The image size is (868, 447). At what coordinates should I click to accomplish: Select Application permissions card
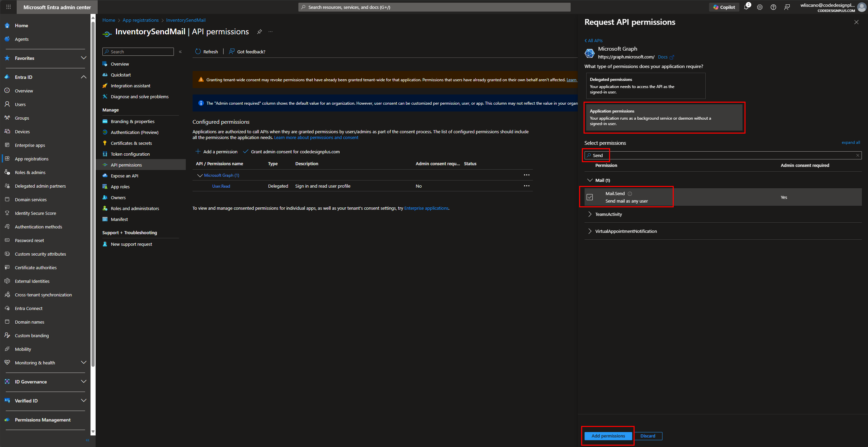[x=664, y=117]
